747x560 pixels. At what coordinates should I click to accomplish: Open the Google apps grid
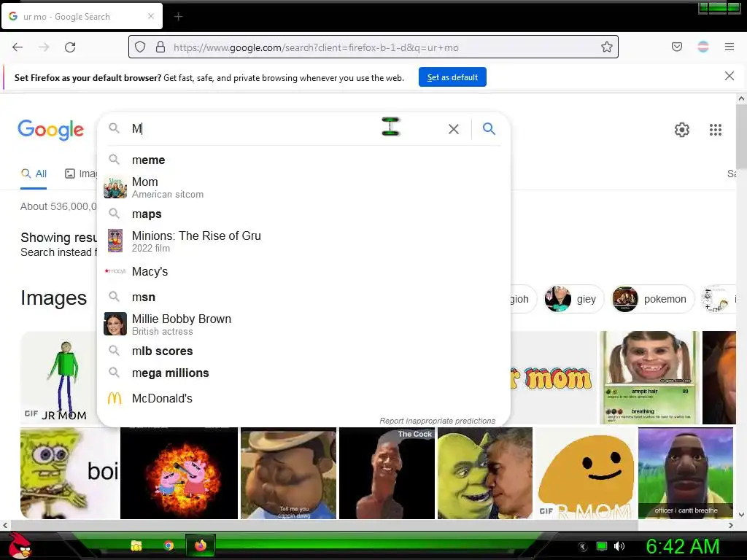[x=716, y=130]
